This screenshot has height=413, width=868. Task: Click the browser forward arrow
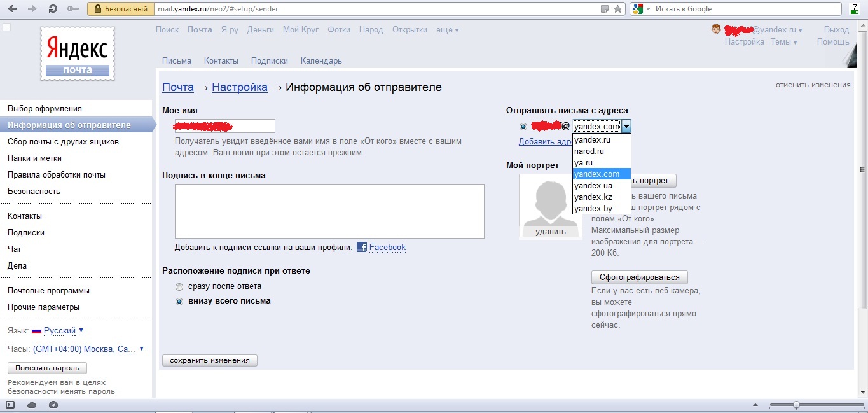point(33,9)
